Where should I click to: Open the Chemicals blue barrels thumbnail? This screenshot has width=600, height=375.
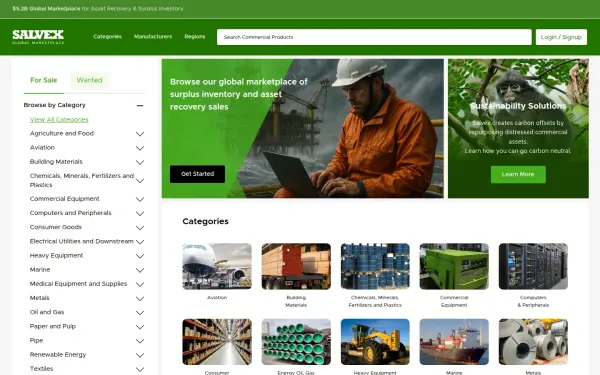(x=375, y=266)
